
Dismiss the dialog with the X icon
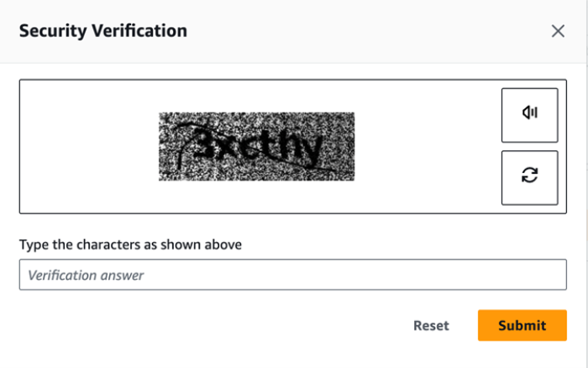click(558, 31)
